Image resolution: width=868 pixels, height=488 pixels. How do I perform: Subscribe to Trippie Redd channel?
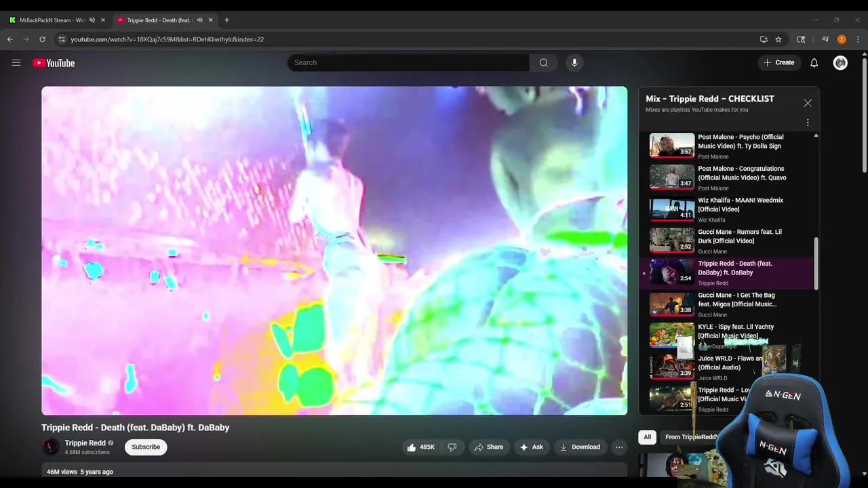146,447
